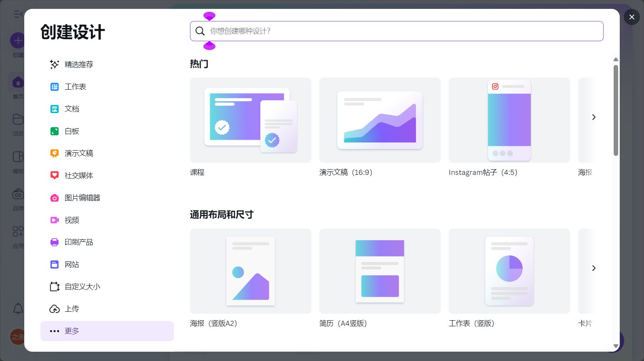Click the Instagram帖子 (4:5) caption text
The image size is (644, 361).
click(x=483, y=172)
